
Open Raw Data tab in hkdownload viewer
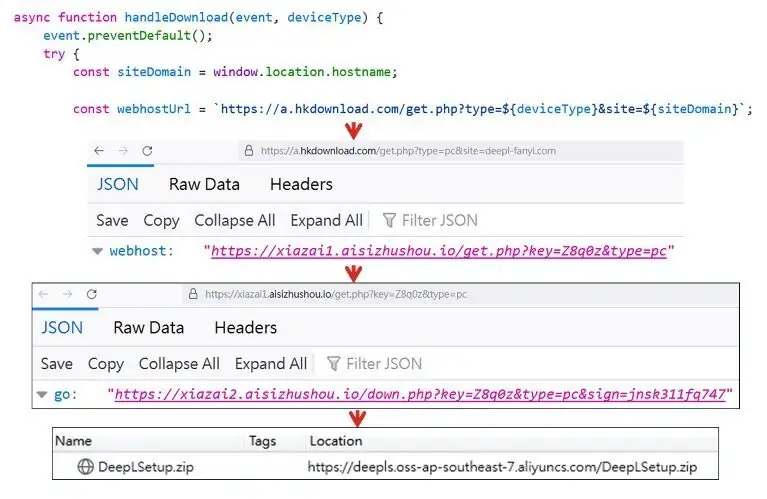click(x=204, y=184)
